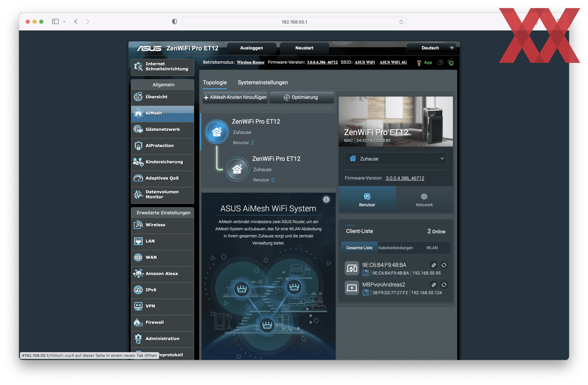Click the Safari privacy shield icon
Viewport: 588px width, 385px height.
[x=175, y=22]
